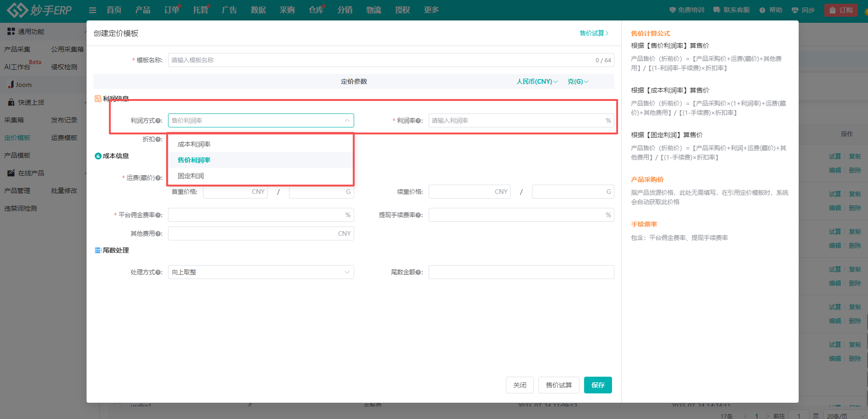Click the 妙手ERP logo
This screenshot has height=419, width=868.
39,10
